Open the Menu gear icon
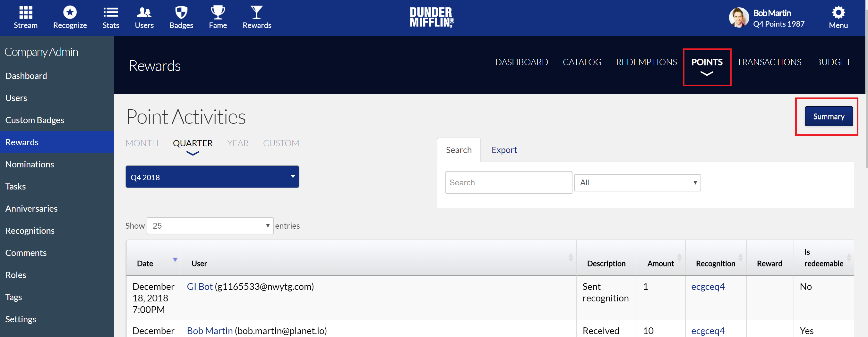868x337 pixels. click(x=838, y=13)
